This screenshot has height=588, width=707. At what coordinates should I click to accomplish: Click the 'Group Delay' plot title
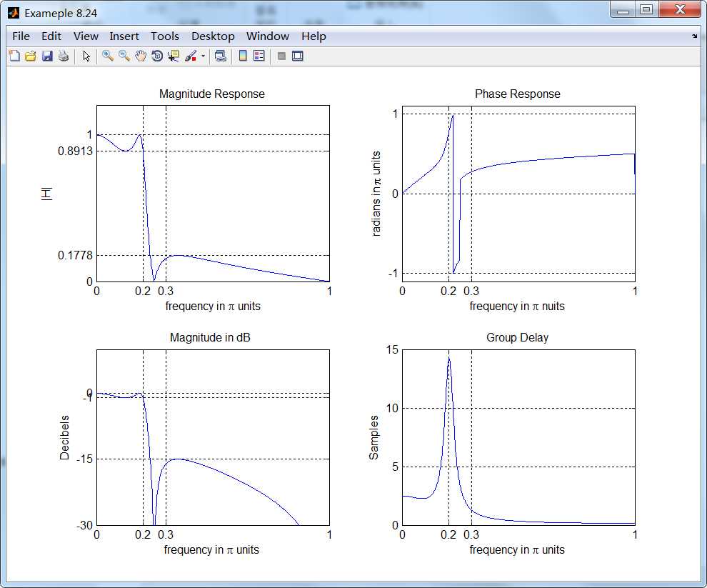pos(517,337)
